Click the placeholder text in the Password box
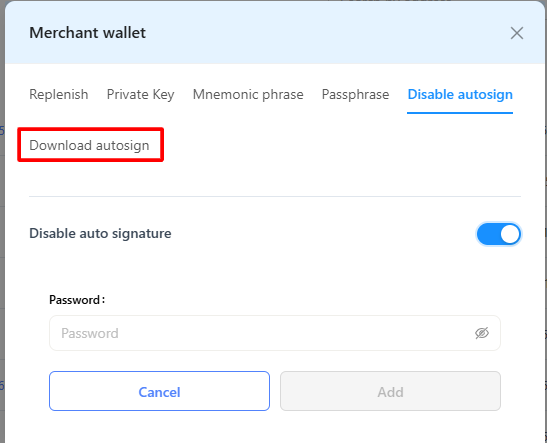 pos(90,333)
